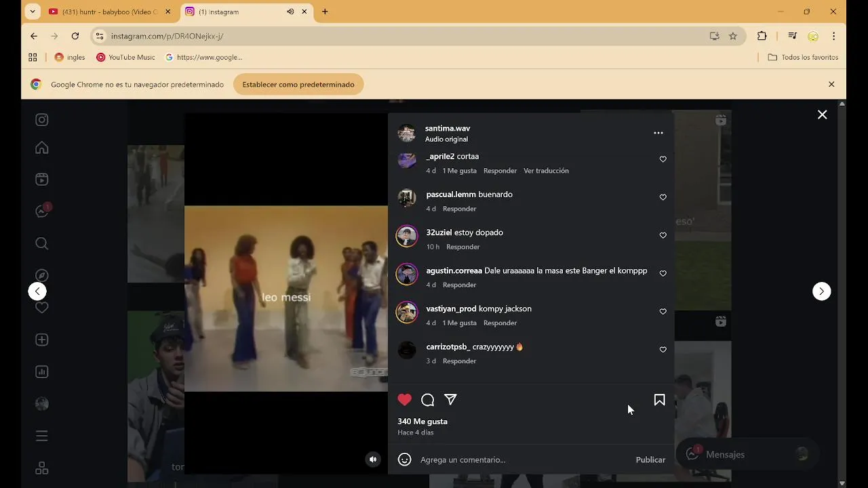Open Search icon in Instagram sidebar
The height and width of the screenshot is (488, 868).
[x=41, y=243]
